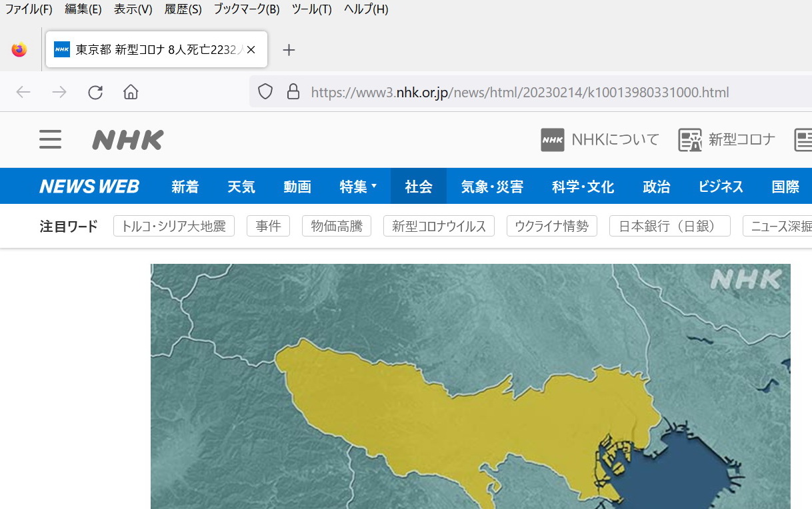Click the URL address bar field

click(520, 92)
